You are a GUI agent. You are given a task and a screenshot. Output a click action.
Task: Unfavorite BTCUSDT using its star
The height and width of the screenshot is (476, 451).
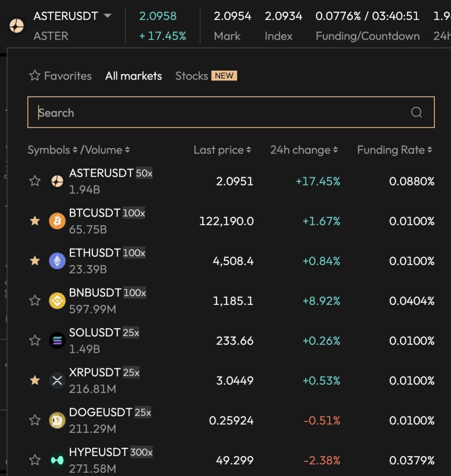tap(35, 221)
